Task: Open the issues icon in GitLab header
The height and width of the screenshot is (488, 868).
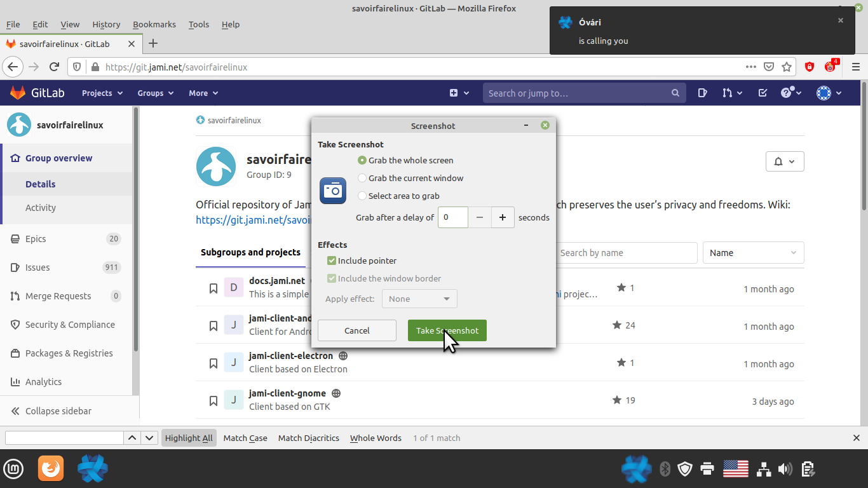Action: pos(702,93)
